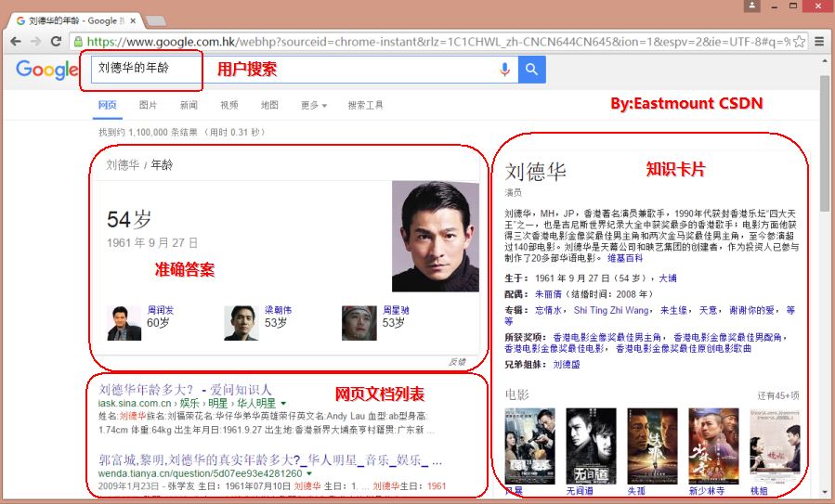Click the 刘德华 title in knowledge card
This screenshot has height=504, width=835.
(x=535, y=172)
